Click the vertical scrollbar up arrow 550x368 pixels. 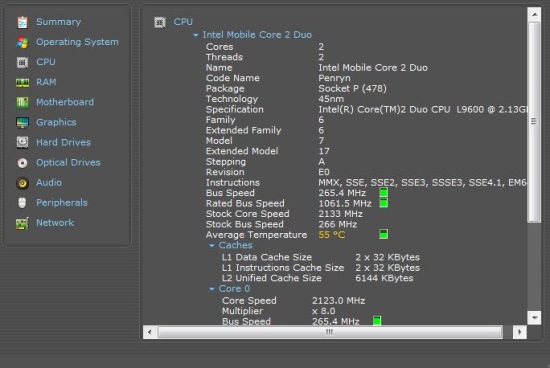(534, 14)
